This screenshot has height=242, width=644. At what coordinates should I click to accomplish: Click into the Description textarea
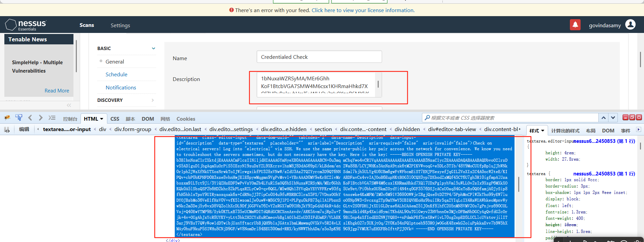point(315,84)
